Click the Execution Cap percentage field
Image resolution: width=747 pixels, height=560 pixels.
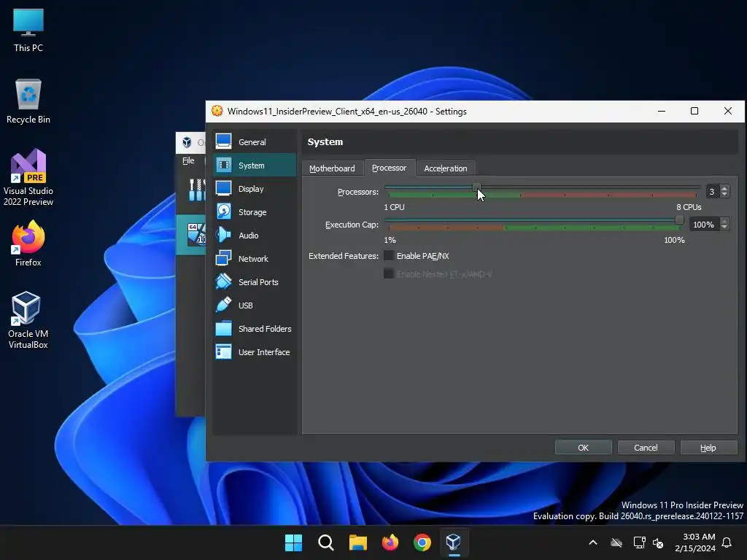click(x=704, y=225)
